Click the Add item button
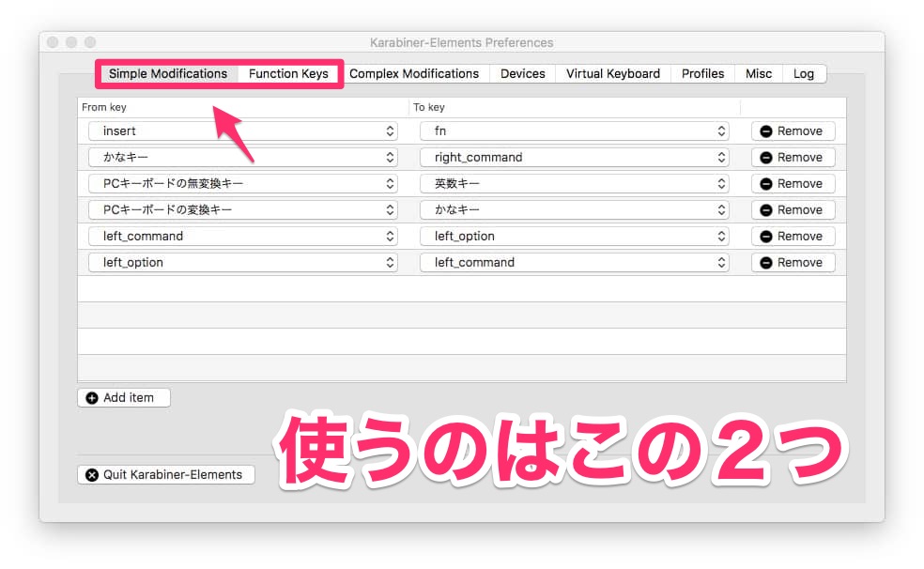 [124, 397]
